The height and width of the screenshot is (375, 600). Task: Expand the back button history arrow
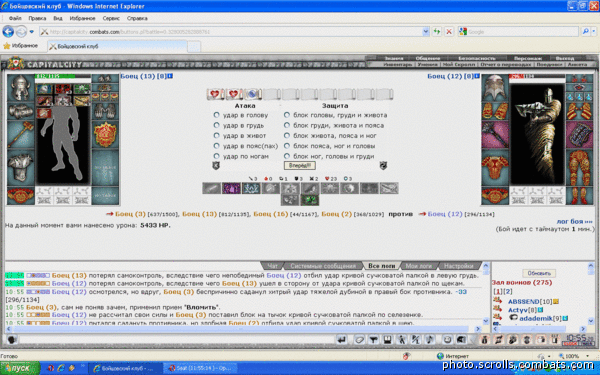pos(32,32)
